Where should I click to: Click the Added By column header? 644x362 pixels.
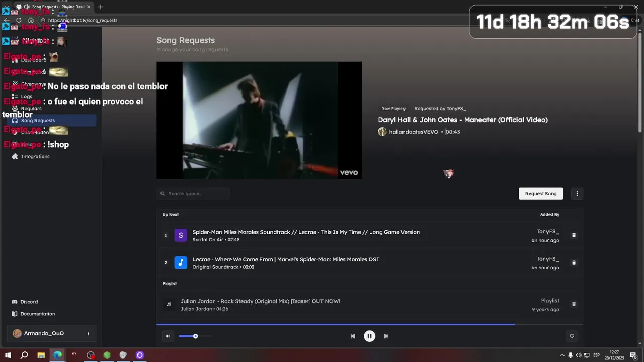coord(550,215)
